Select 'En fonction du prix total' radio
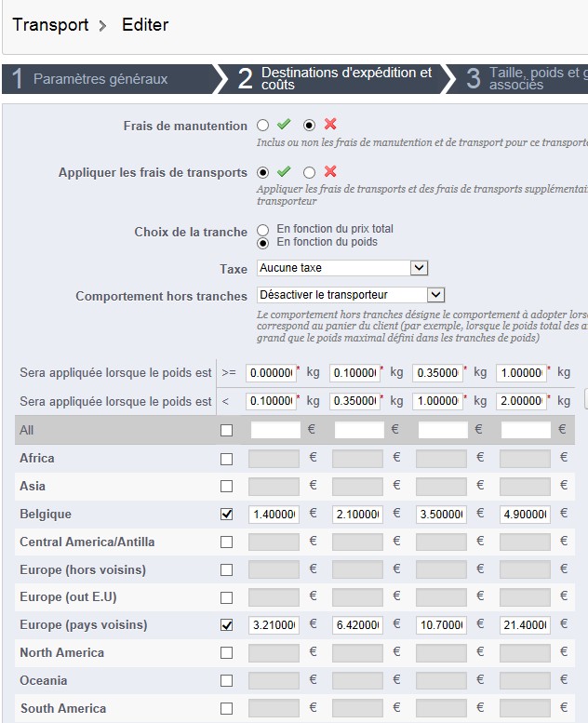The image size is (588, 723). [x=263, y=229]
